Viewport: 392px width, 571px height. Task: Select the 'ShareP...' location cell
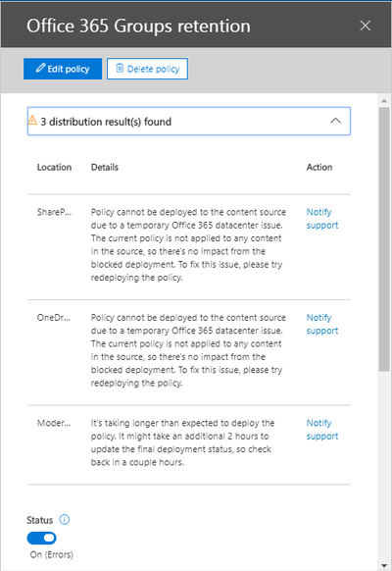pyautogui.click(x=54, y=212)
